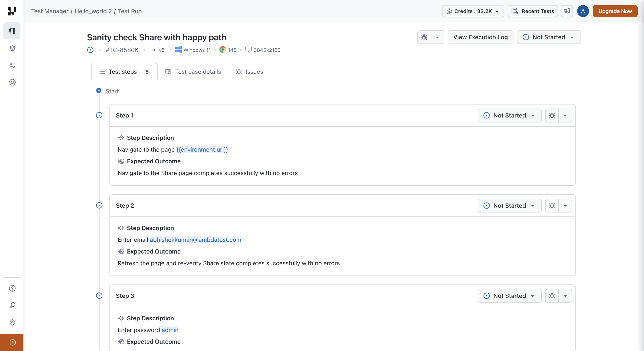Click View Execution Log button

(480, 37)
